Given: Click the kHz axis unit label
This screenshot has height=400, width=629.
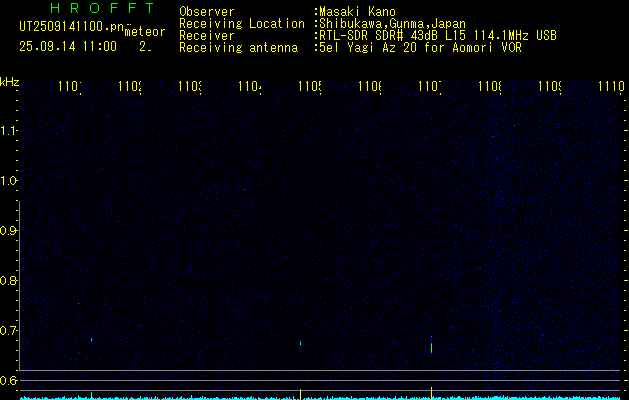Looking at the screenshot, I should 9,82.
